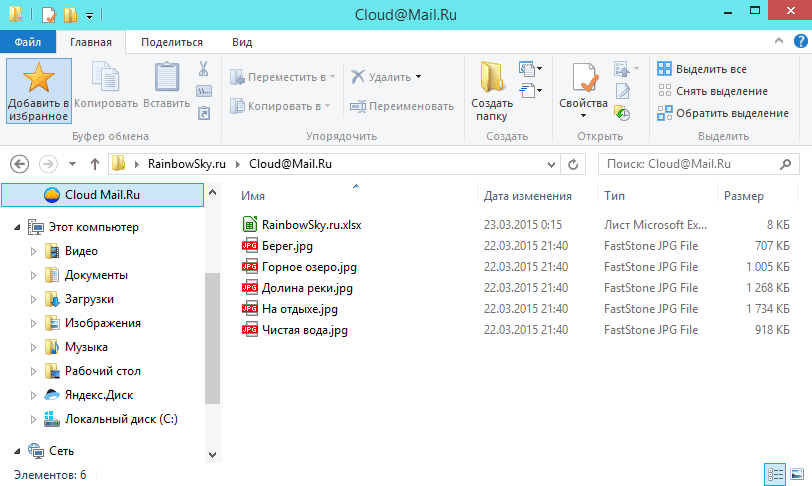Screen dimensions: 812x486
Task: Click the navigation pane scroll up arrow
Action: coord(212,192)
